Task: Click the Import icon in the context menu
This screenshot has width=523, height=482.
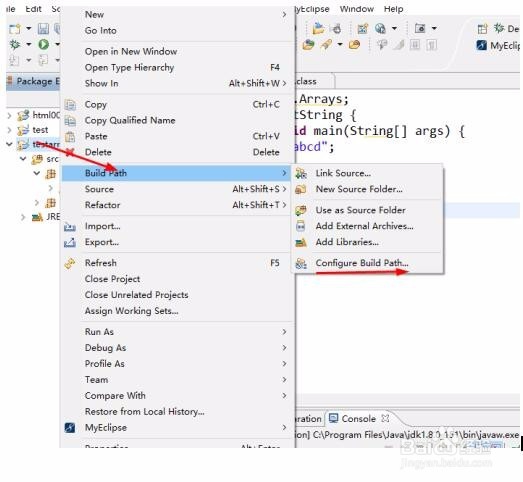Action: tap(70, 226)
